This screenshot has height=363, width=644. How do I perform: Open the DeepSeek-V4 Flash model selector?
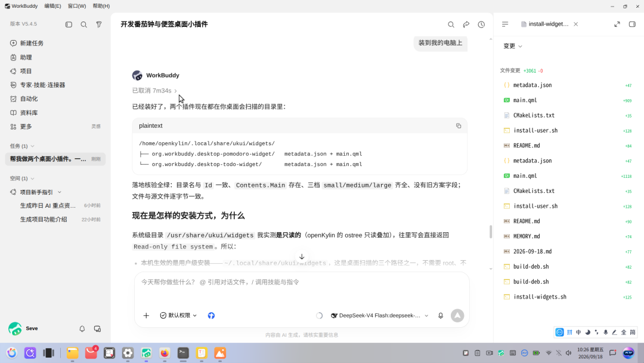tap(379, 315)
